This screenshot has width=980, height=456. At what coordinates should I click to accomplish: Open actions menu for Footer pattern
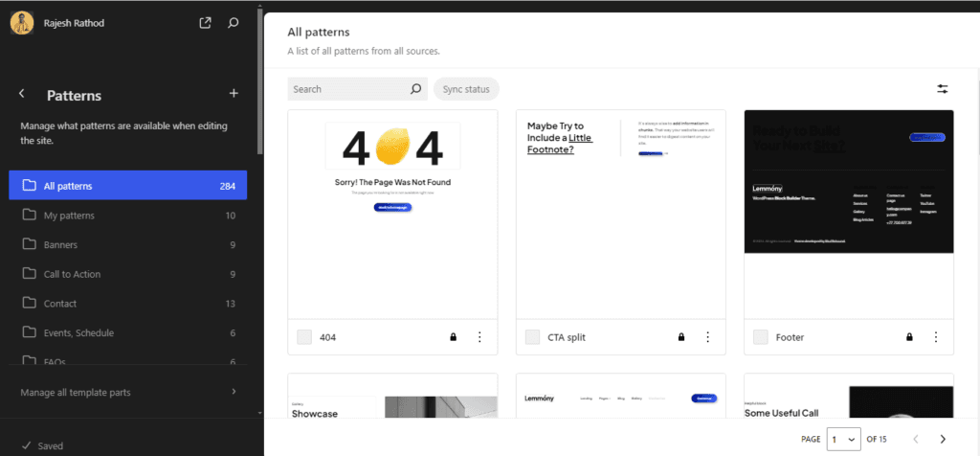click(936, 337)
